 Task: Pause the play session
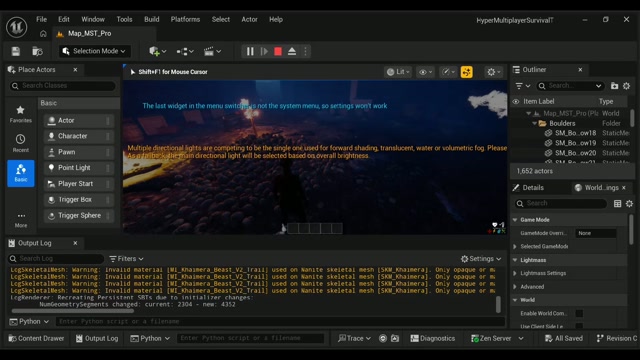(x=250, y=51)
